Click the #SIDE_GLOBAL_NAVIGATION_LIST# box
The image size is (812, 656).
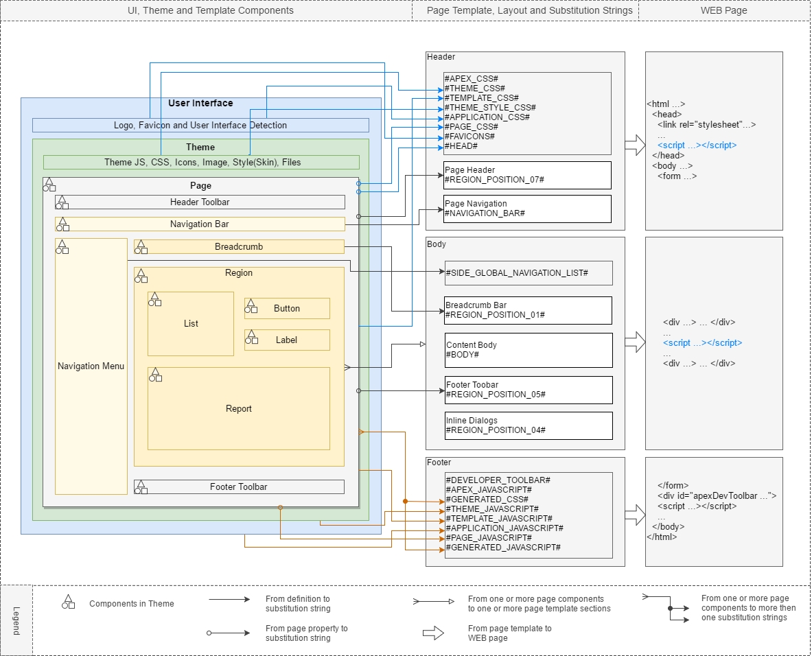click(x=529, y=273)
